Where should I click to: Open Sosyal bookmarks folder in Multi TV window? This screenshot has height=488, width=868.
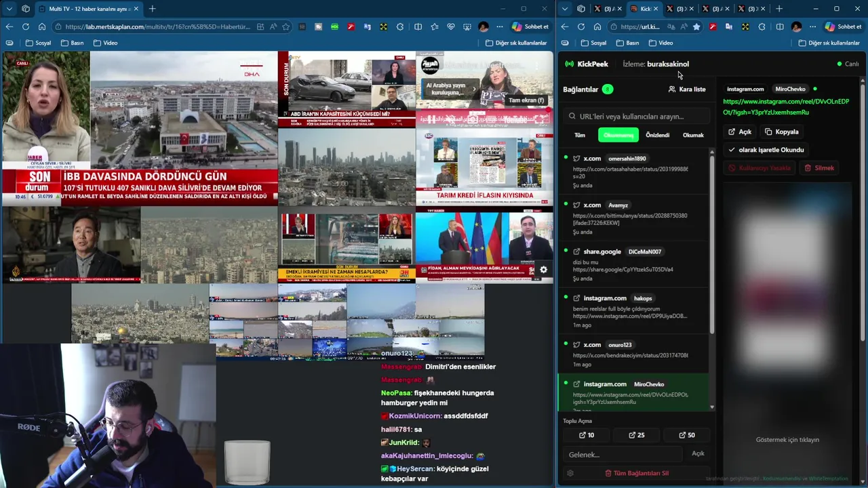[38, 43]
